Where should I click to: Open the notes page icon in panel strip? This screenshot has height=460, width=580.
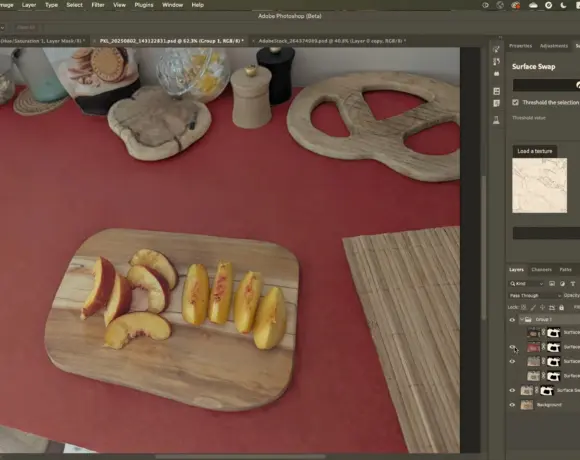click(x=496, y=103)
